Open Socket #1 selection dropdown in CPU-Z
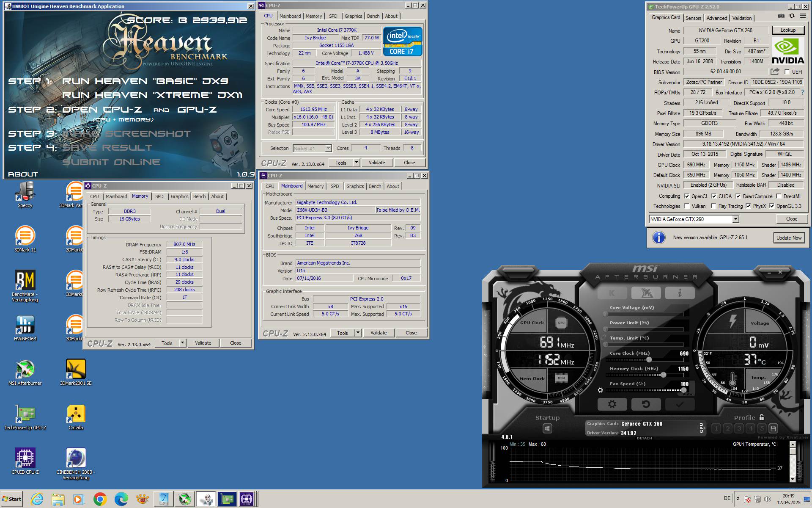The height and width of the screenshot is (508, 812). (328, 148)
